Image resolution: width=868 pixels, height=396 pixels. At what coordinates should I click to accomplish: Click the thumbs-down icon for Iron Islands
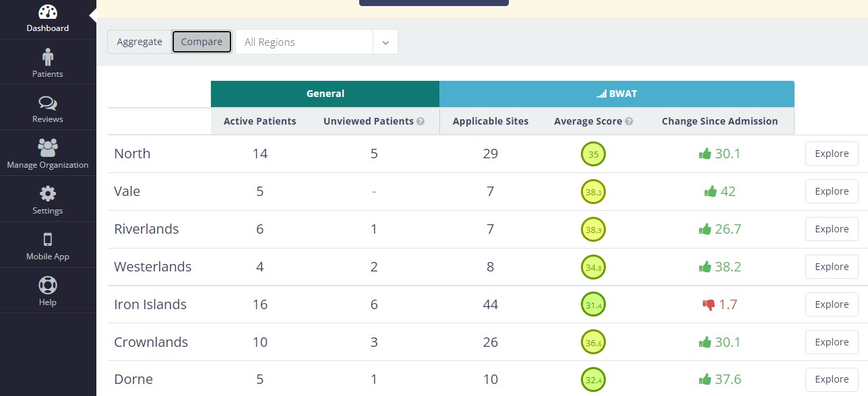pos(708,304)
